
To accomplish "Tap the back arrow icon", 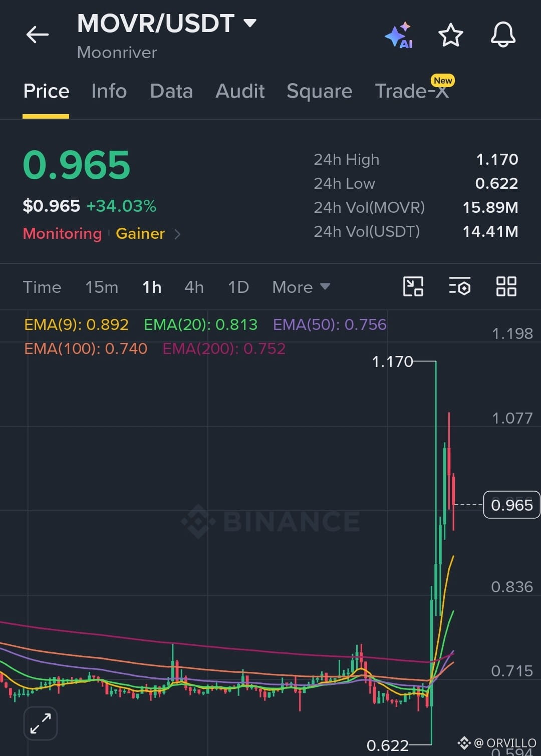I will (38, 35).
